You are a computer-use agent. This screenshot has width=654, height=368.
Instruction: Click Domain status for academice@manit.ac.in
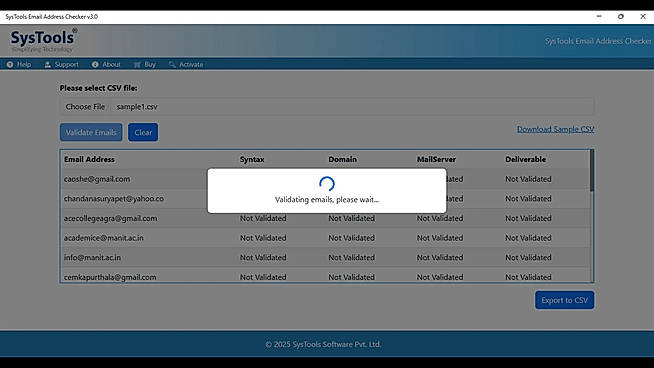pyautogui.click(x=352, y=238)
